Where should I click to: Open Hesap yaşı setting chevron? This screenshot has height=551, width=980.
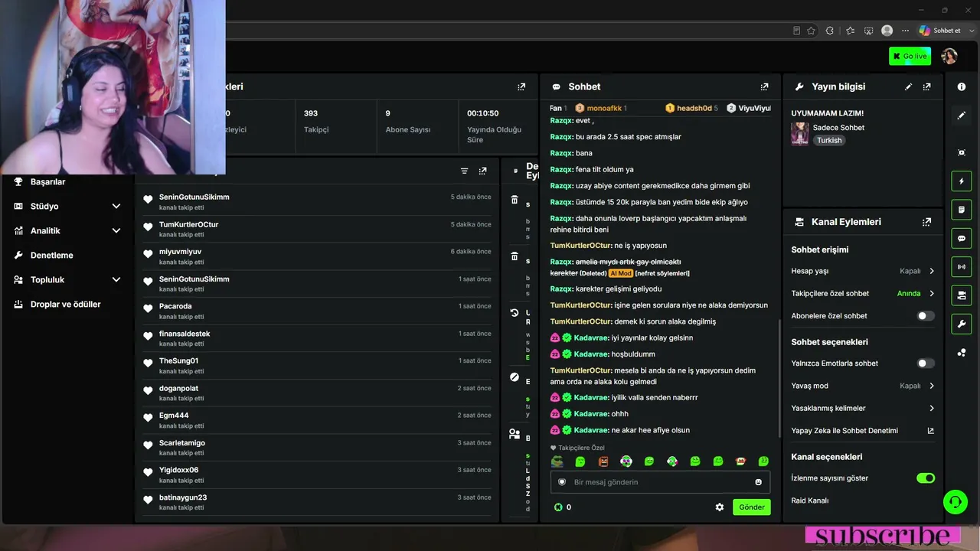tap(932, 271)
